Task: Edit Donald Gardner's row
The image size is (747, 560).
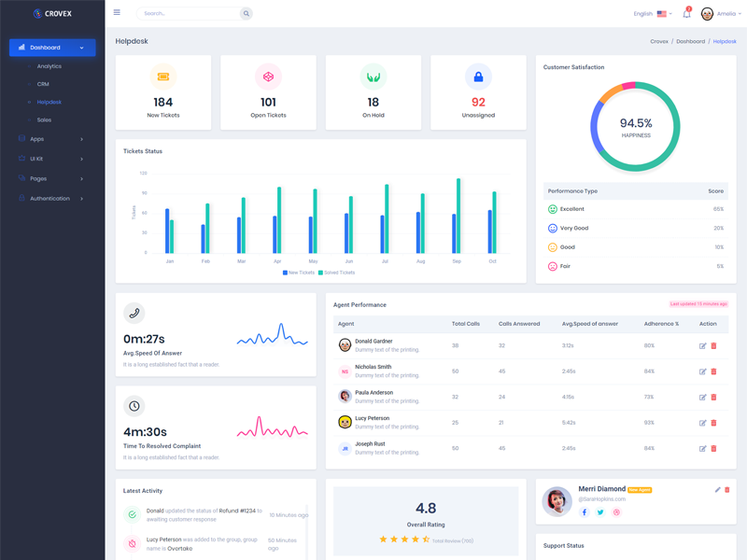Action: tap(703, 345)
